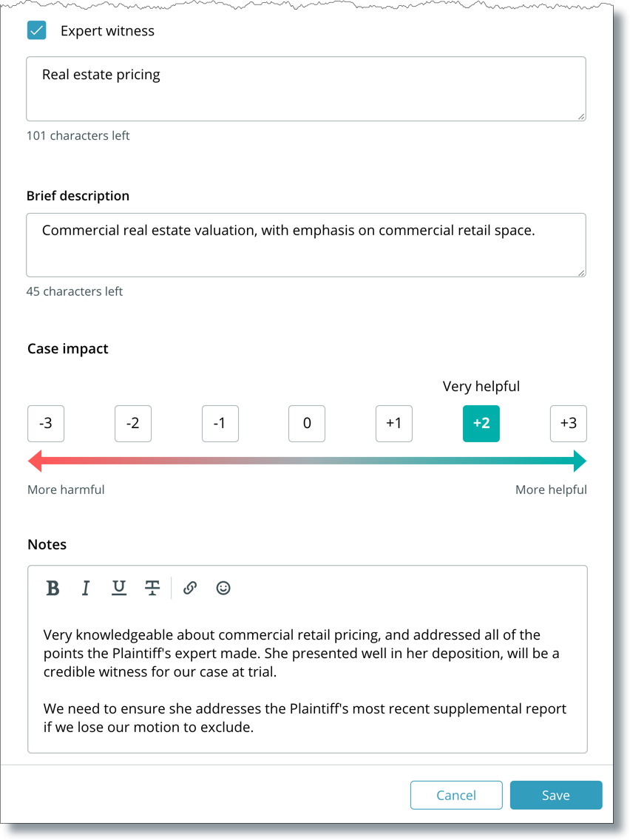Screen dimensions: 630x840
Task: Uncheck the Expert witness checkbox
Action: tap(36, 30)
